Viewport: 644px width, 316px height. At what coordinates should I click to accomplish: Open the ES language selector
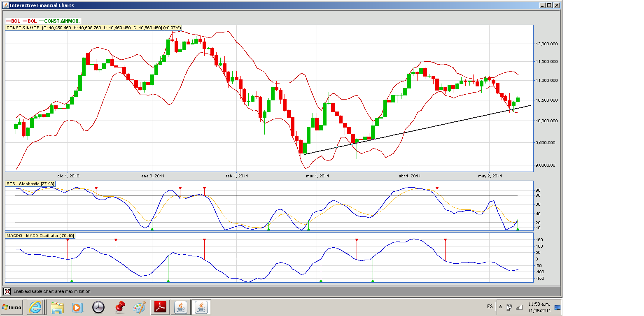pyautogui.click(x=490, y=307)
